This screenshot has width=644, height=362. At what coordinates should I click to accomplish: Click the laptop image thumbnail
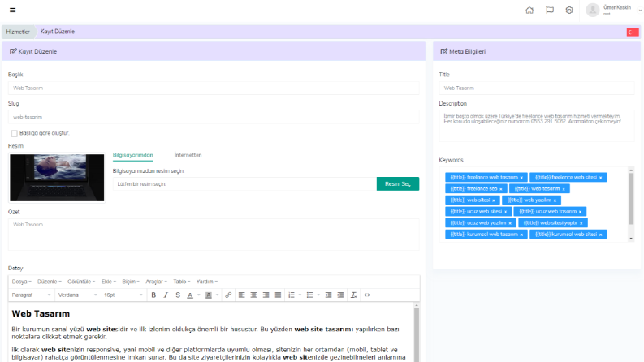pos(57,178)
